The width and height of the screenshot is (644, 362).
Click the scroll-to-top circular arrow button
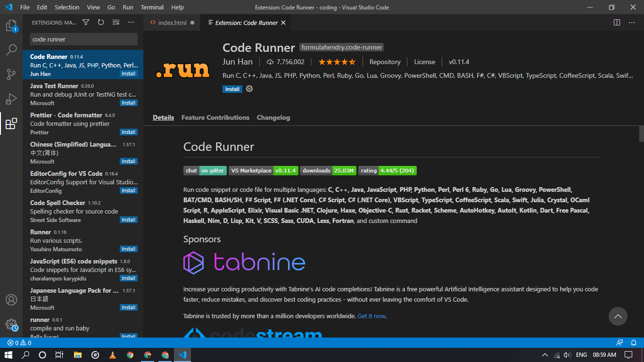point(618,316)
